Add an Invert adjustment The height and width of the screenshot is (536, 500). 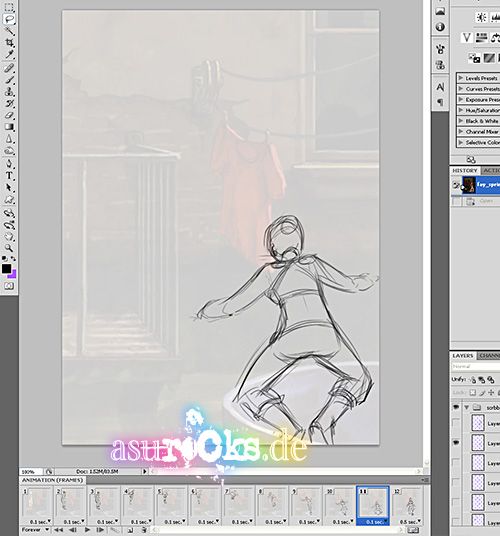pos(474,58)
